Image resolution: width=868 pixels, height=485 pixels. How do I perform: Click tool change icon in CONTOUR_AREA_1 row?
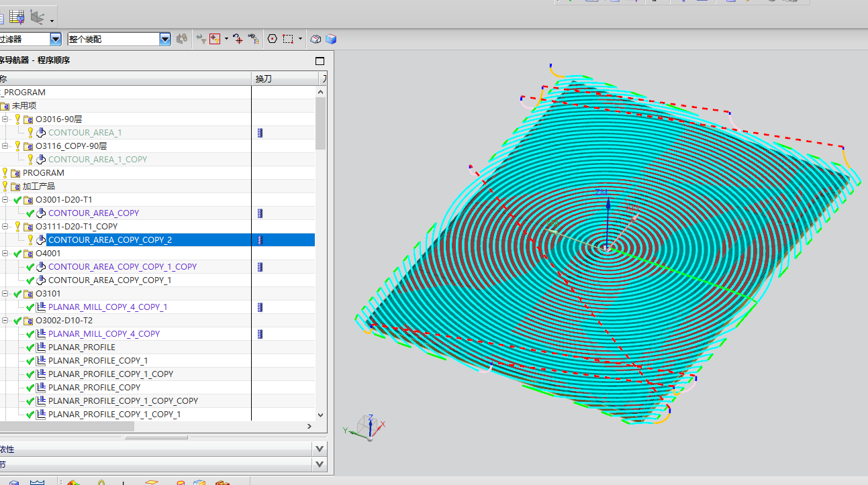pos(260,133)
